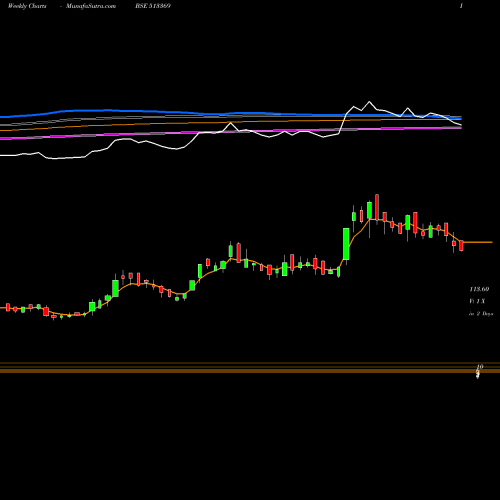Click the 113.69 price value
The height and width of the screenshot is (500, 500).
tap(479, 289)
